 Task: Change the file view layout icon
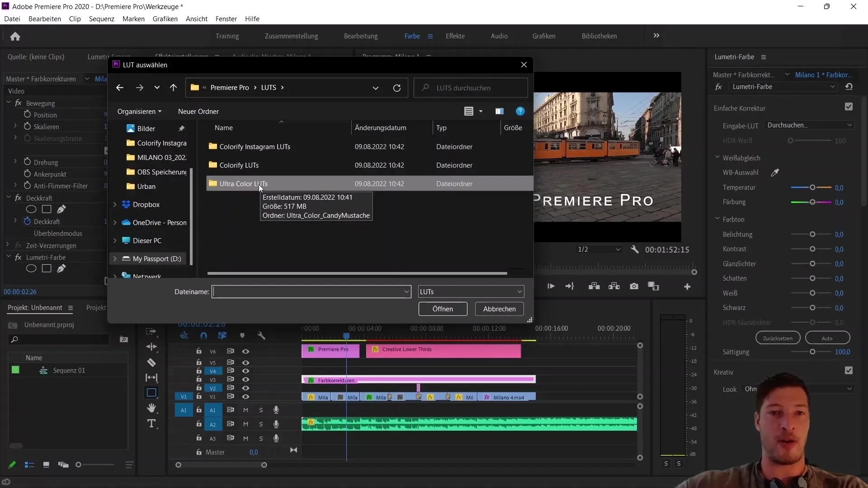(x=469, y=111)
